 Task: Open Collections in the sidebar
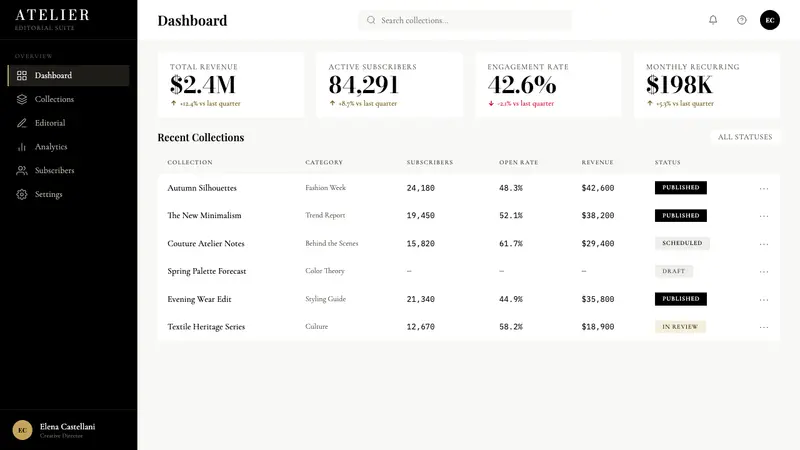pyautogui.click(x=68, y=99)
